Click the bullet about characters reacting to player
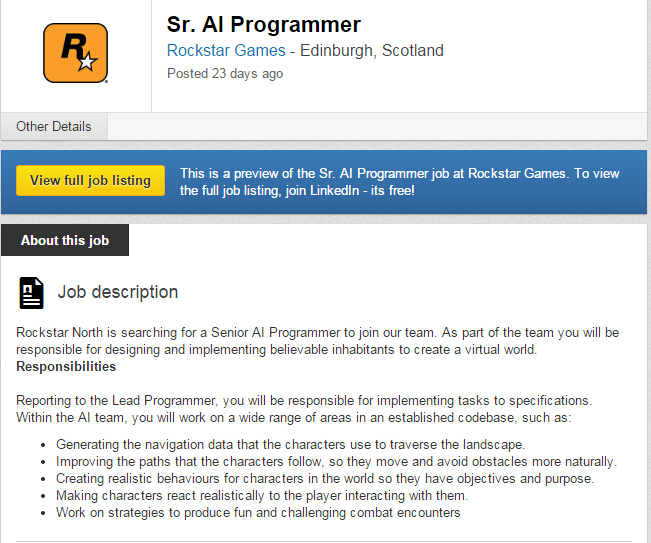The height and width of the screenshot is (543, 651). pos(262,495)
